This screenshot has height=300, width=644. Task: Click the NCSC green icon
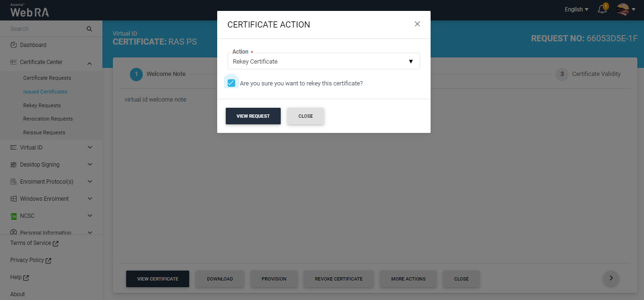point(13,216)
